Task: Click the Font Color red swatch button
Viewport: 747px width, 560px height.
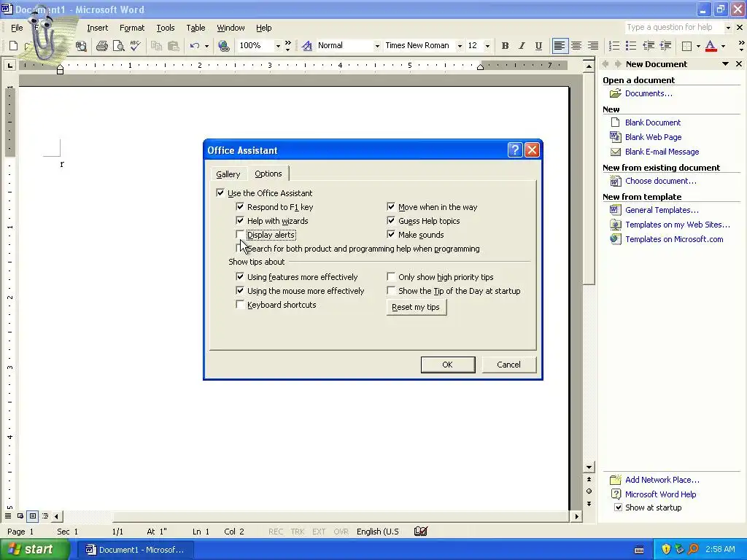Action: click(x=711, y=46)
